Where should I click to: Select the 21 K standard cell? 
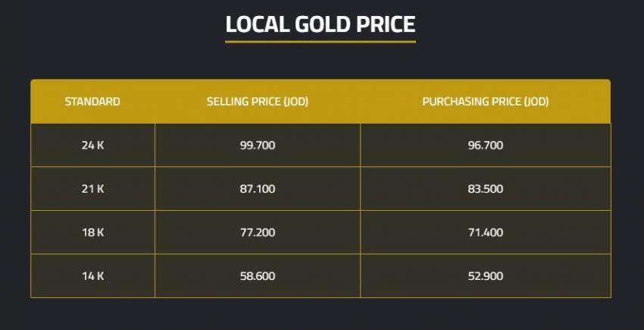[x=92, y=189]
